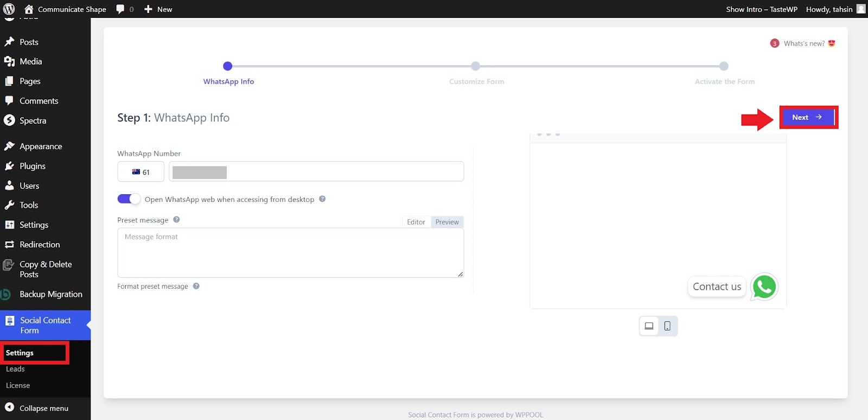Open the country code 61 selector
The height and width of the screenshot is (420, 868).
[141, 171]
